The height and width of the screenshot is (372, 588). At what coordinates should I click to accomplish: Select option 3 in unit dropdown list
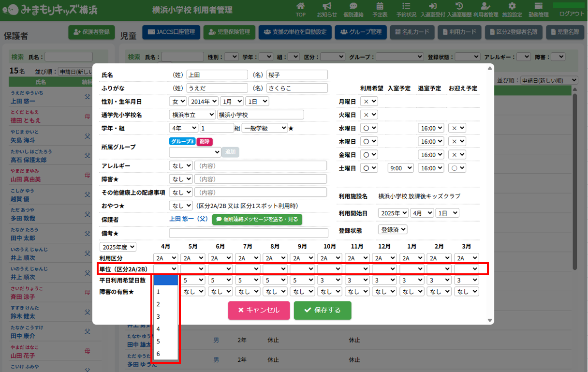[158, 316]
